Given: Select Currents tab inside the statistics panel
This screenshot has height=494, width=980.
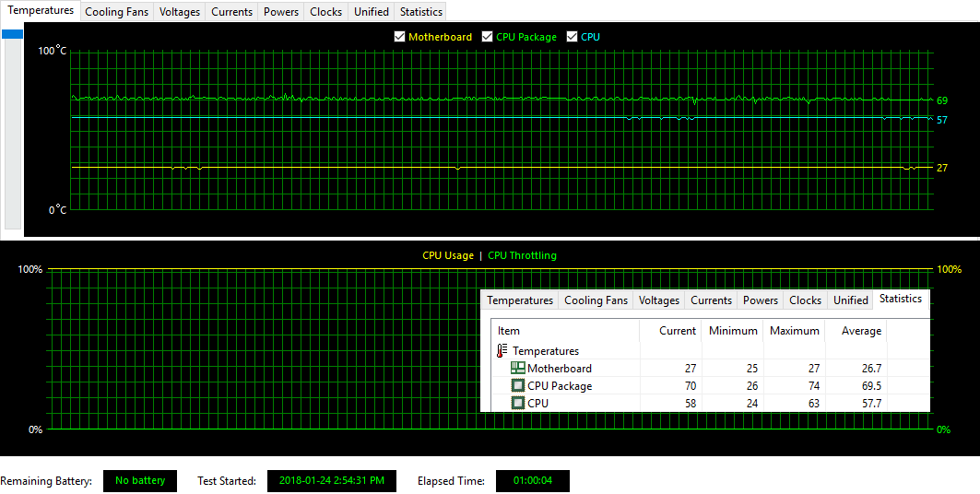Looking at the screenshot, I should pyautogui.click(x=711, y=300).
